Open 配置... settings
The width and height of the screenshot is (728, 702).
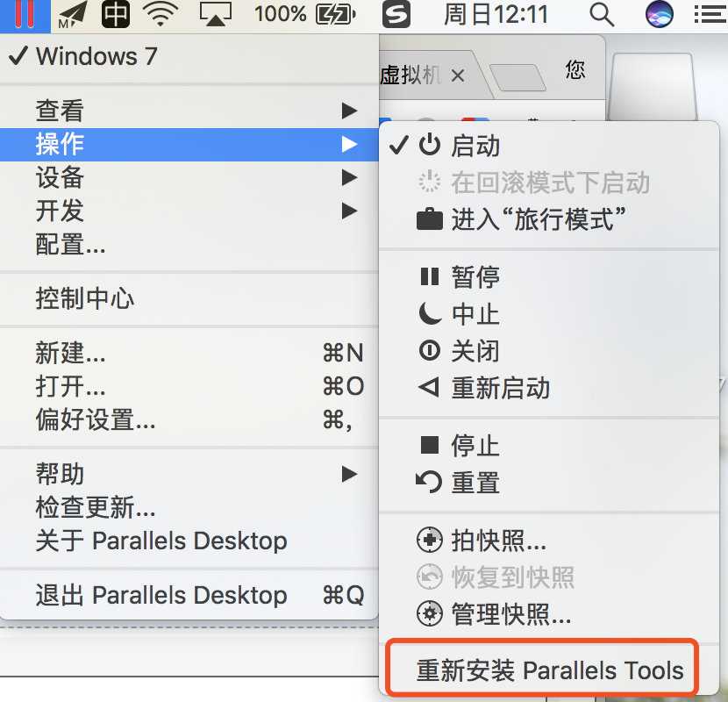(x=189, y=244)
